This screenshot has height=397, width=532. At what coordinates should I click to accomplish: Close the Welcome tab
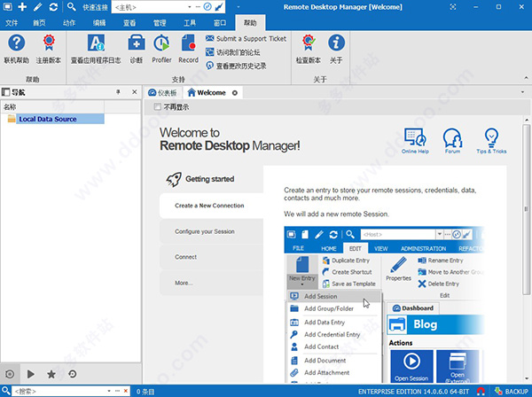tap(235, 93)
